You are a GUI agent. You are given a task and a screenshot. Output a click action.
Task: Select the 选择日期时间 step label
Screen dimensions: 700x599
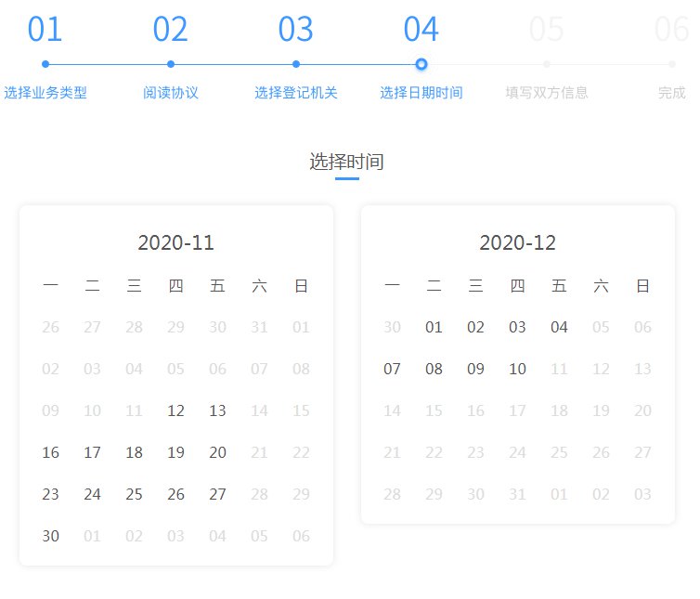421,93
